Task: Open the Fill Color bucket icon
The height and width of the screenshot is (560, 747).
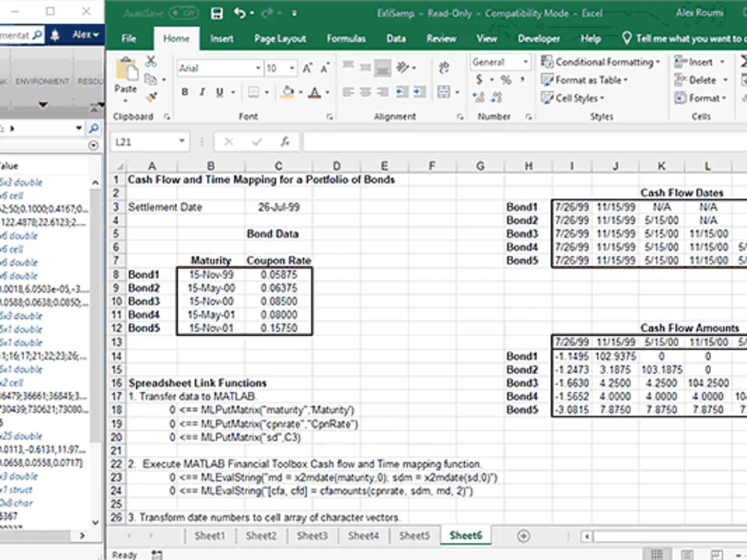Action: [288, 91]
